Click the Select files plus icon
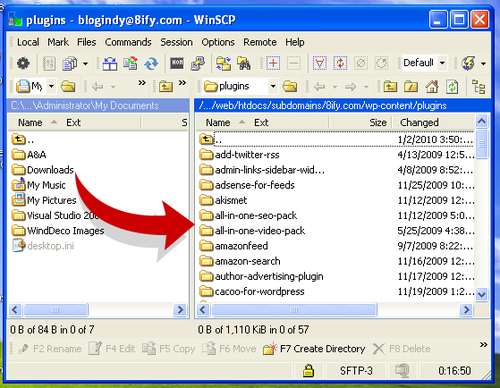The height and width of the screenshot is (388, 500). tap(273, 63)
